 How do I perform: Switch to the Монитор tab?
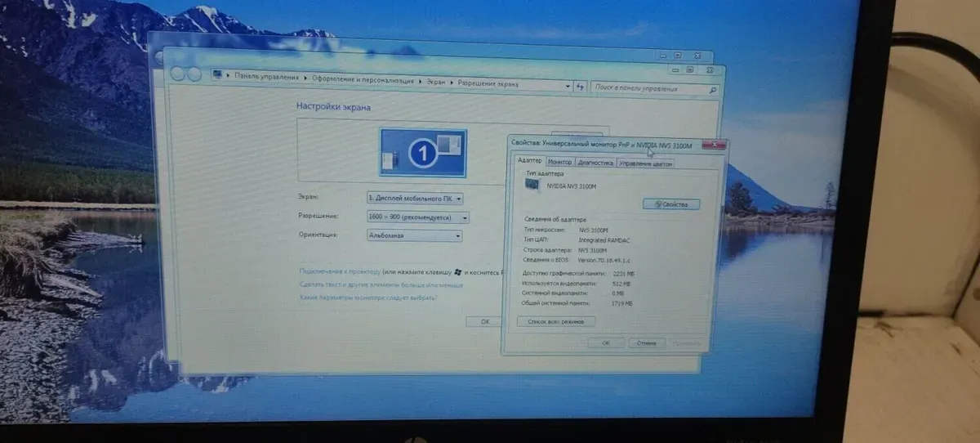tap(559, 163)
